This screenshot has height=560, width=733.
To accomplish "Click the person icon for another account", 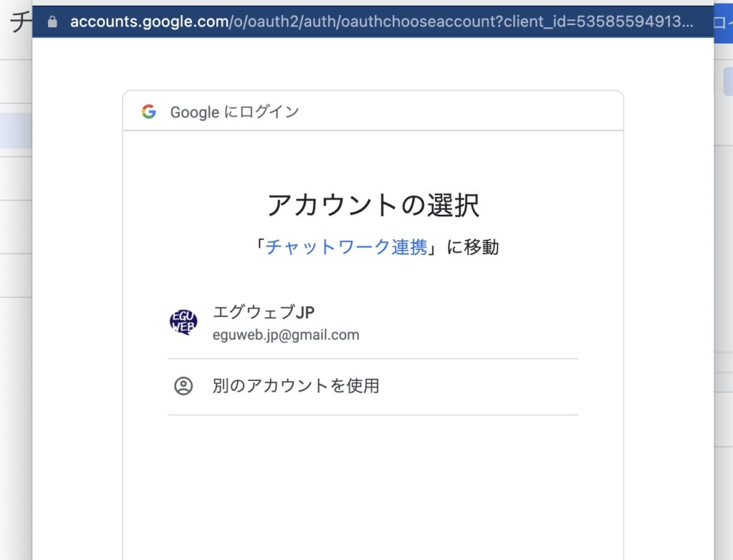I will click(x=183, y=386).
